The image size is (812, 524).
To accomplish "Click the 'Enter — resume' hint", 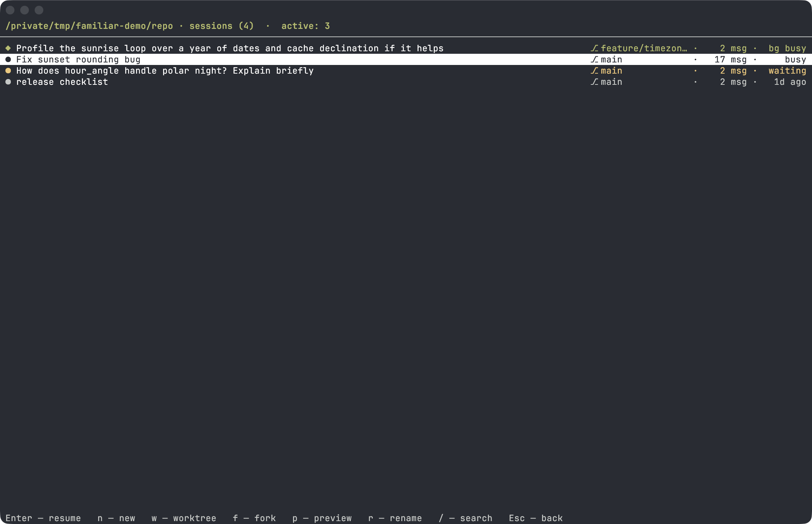I will tap(43, 518).
